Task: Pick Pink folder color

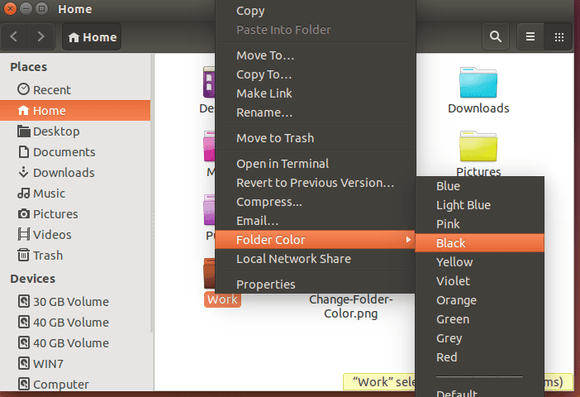Action: point(480,224)
